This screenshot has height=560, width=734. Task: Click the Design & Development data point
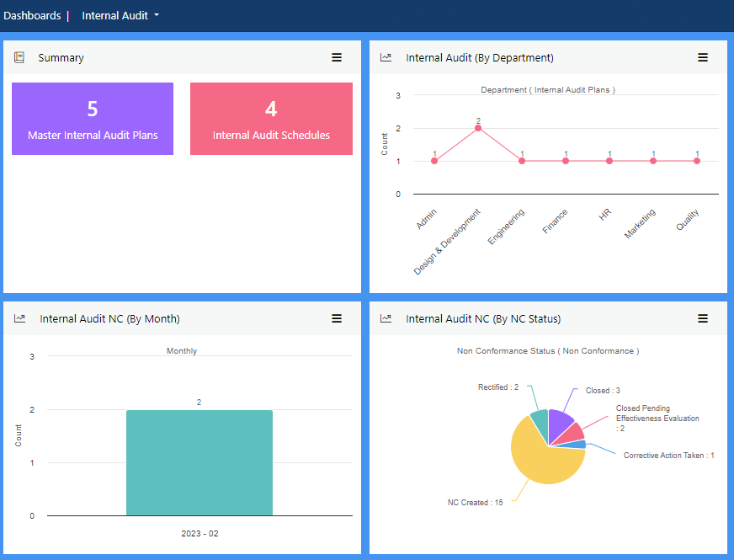pyautogui.click(x=478, y=128)
